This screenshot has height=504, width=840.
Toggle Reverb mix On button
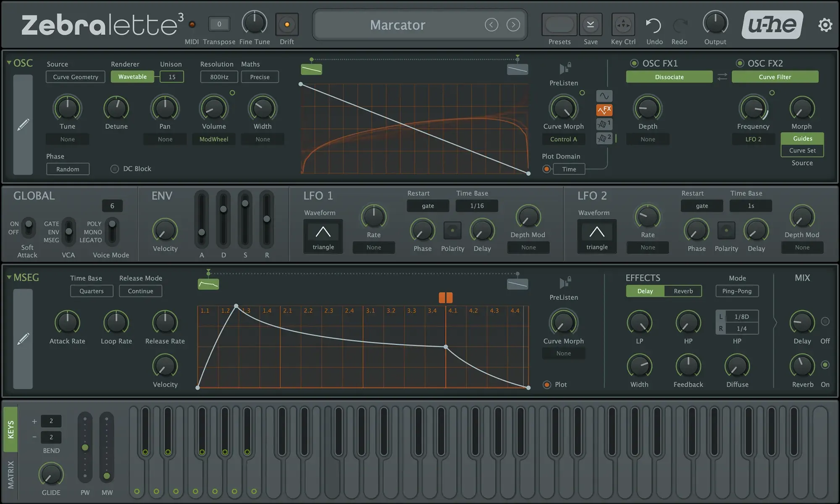pyautogui.click(x=825, y=365)
